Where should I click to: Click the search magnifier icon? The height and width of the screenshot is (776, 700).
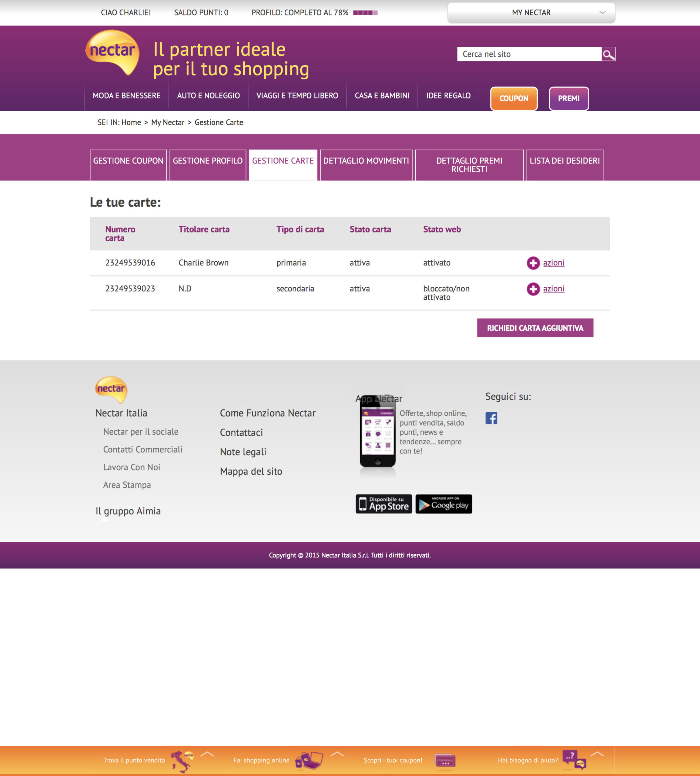pos(608,54)
